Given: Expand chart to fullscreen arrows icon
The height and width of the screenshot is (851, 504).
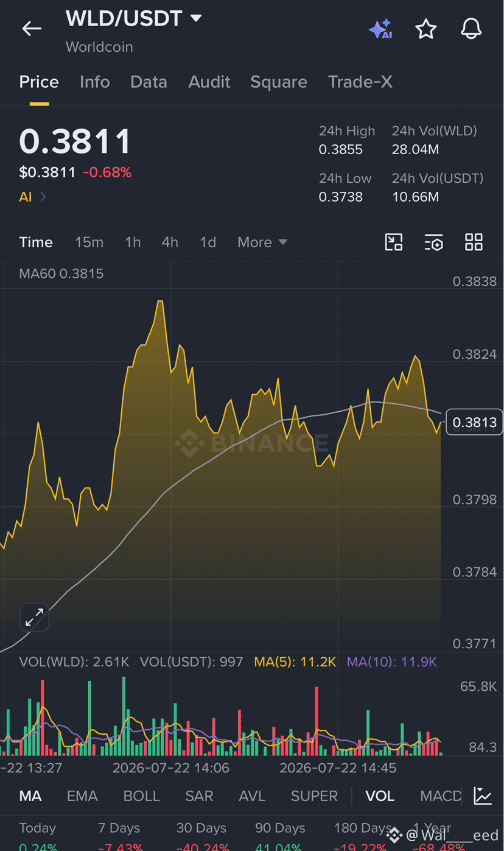Looking at the screenshot, I should (34, 617).
